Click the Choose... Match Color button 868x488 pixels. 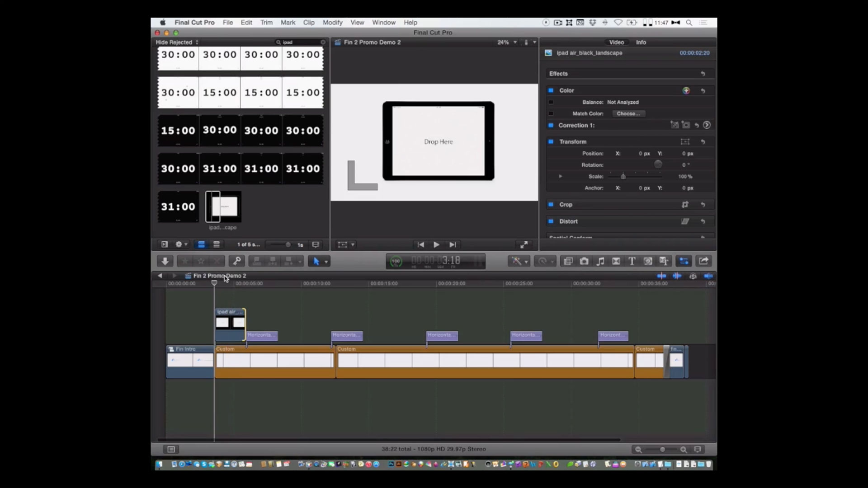(628, 114)
